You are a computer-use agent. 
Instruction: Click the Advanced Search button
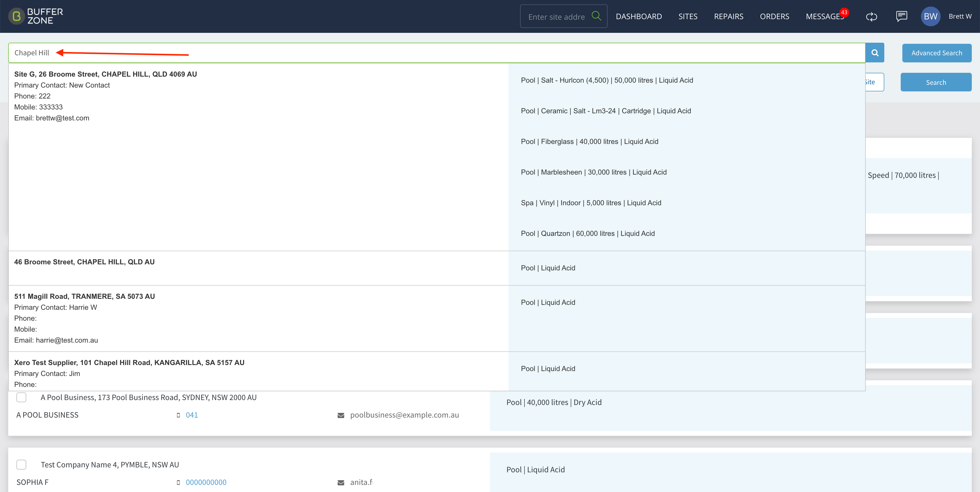point(936,53)
